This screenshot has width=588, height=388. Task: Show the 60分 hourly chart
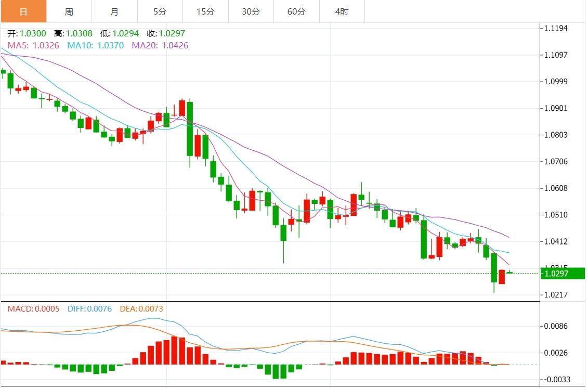pos(296,11)
